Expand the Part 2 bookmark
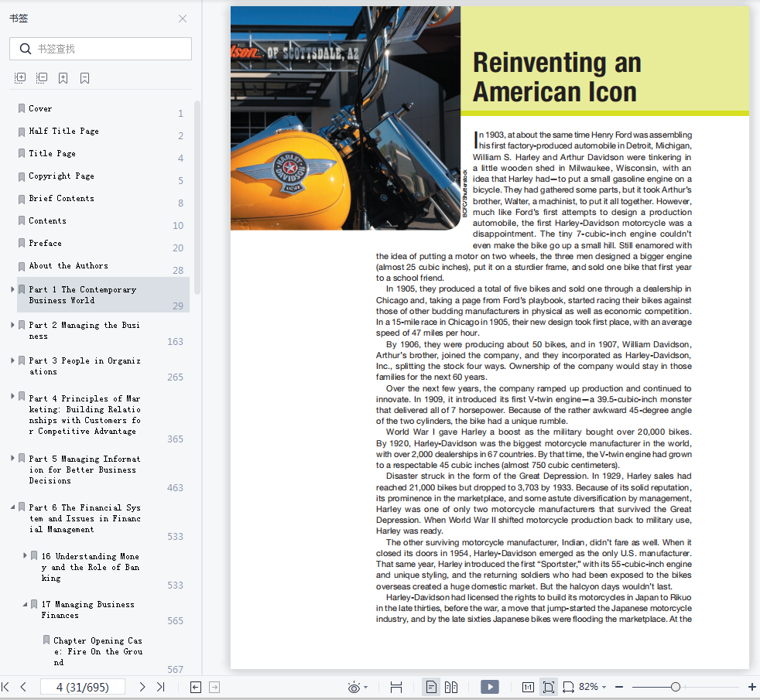 coord(12,325)
